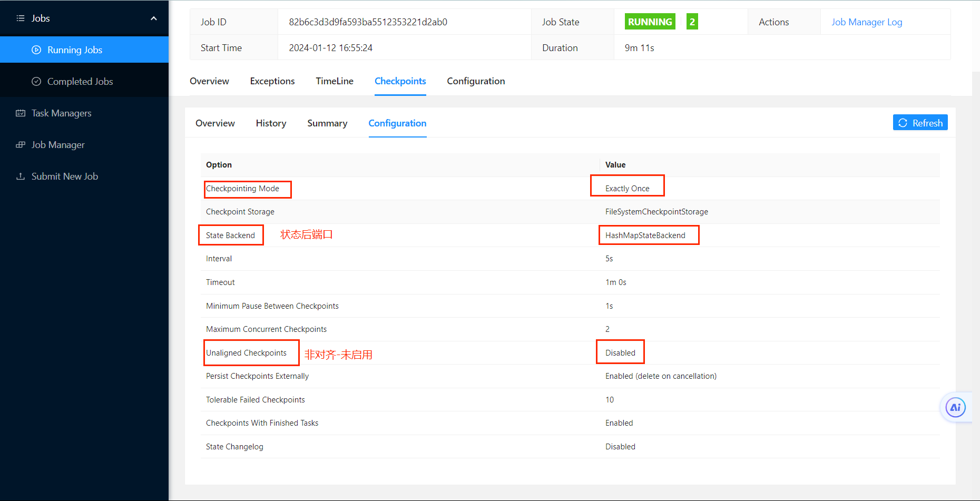Image resolution: width=980 pixels, height=501 pixels.
Task: Click the green task count badge 2
Action: [x=692, y=22]
